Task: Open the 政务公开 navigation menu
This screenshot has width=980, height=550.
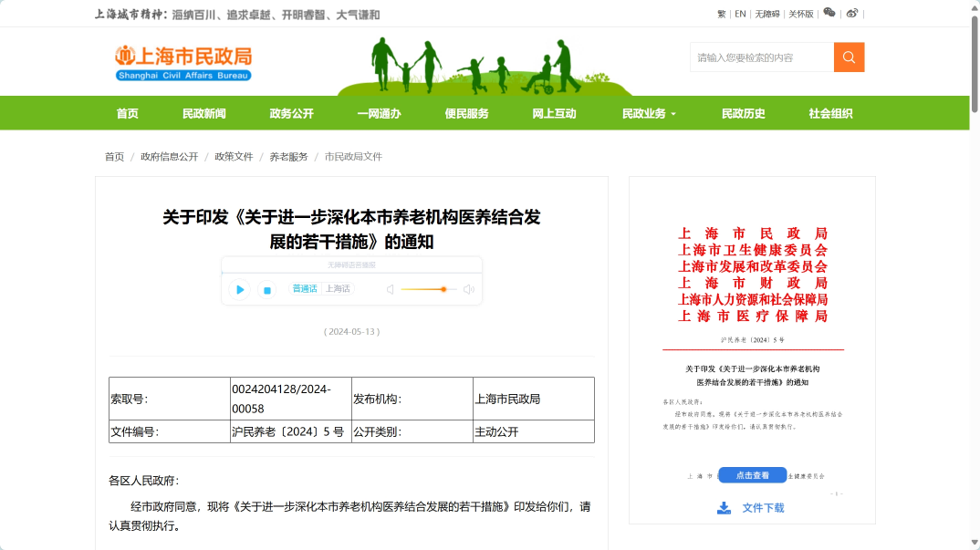Action: [x=291, y=114]
